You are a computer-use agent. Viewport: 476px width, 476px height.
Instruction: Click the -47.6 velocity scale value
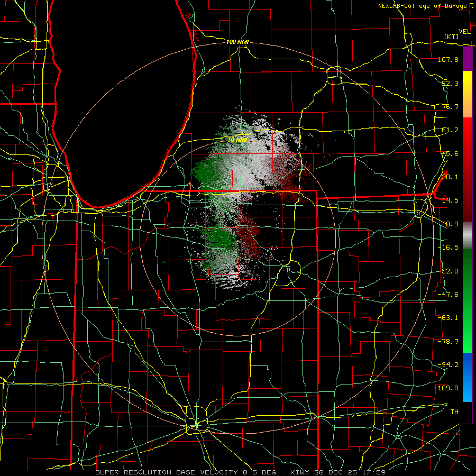coord(448,295)
